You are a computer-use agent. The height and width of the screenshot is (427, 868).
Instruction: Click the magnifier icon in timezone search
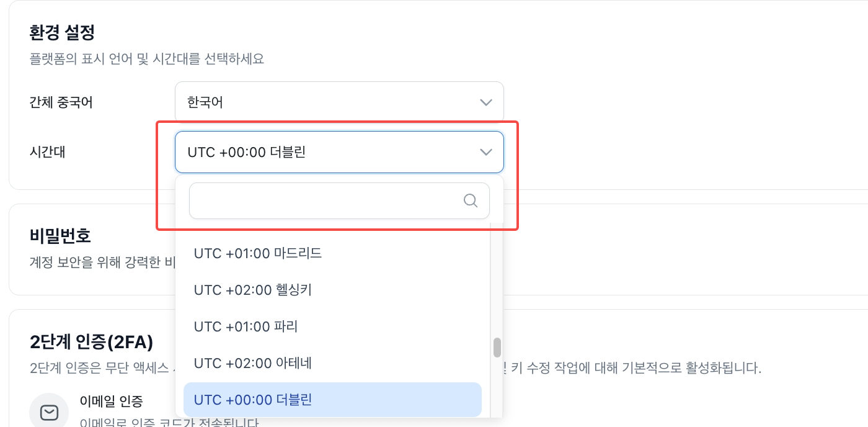point(471,200)
